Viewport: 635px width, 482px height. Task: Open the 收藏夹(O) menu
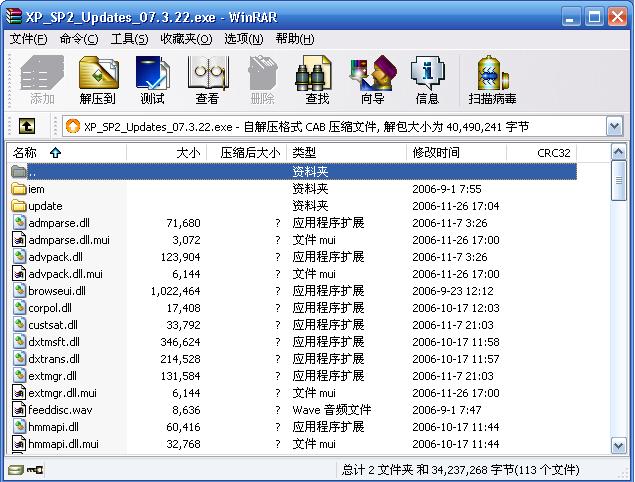[x=186, y=39]
